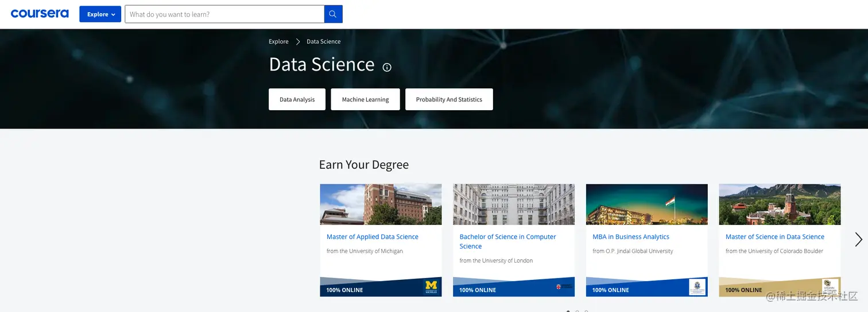Viewport: 868px width, 312px height.
Task: Go to Explore breadcrumb link
Action: tap(278, 42)
